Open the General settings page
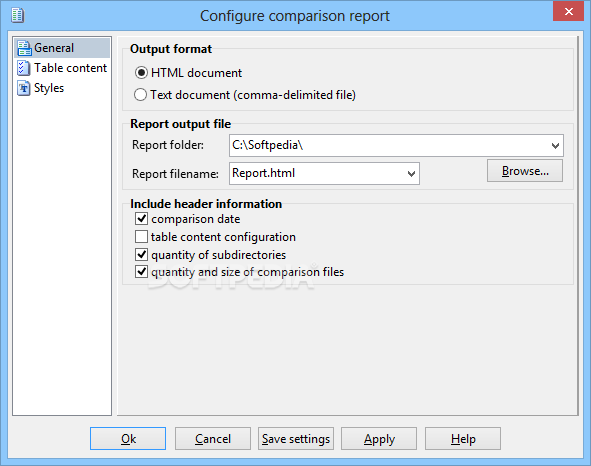The image size is (591, 466). (62, 48)
